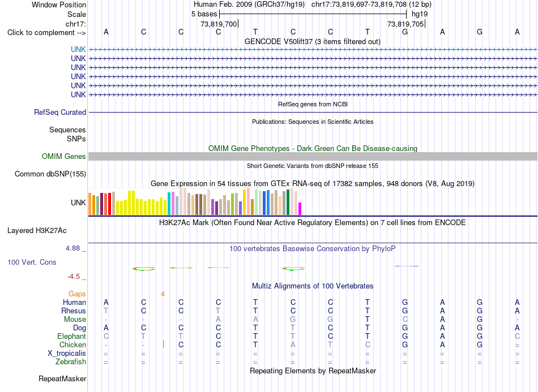
Task: Click the GENCODE V50lift37 track title
Action: [312, 41]
